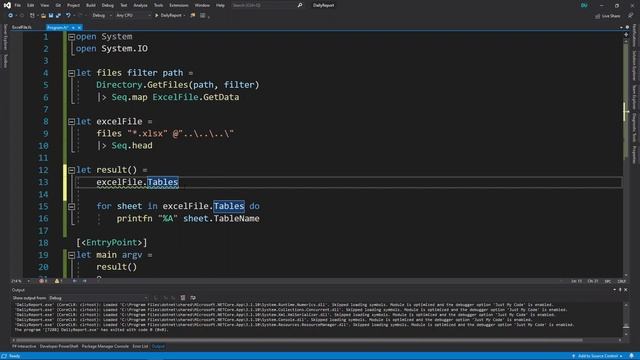
Task: Open the Window menu
Action: tap(202, 5)
